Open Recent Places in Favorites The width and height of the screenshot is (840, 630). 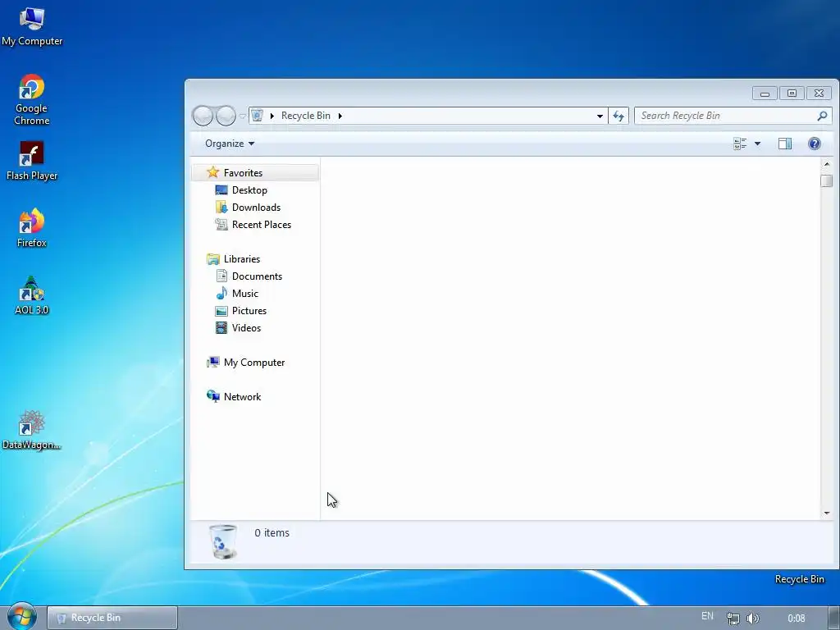point(262,225)
